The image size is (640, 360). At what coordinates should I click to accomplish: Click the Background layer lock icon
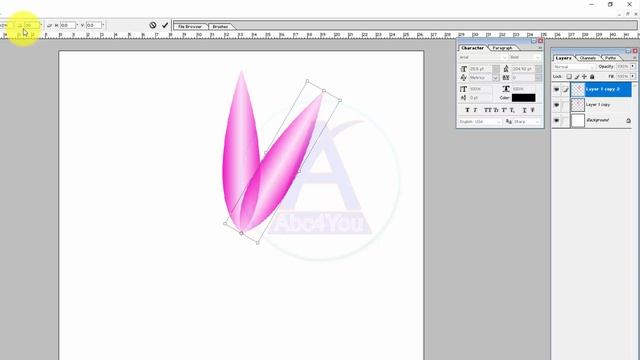(628, 121)
